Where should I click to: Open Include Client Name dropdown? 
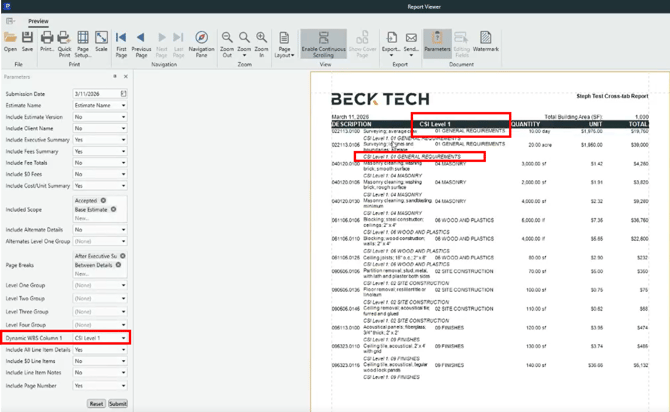point(123,128)
